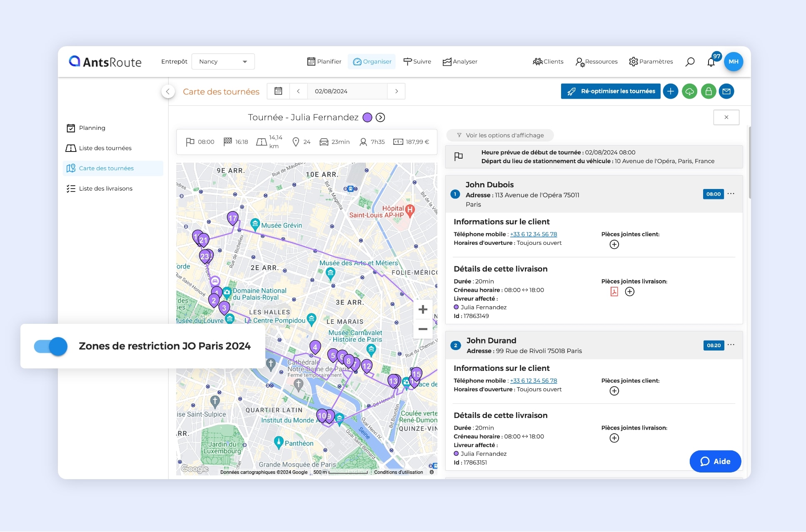This screenshot has height=532, width=806.
Task: Click the blue envelope mail icon
Action: point(726,91)
